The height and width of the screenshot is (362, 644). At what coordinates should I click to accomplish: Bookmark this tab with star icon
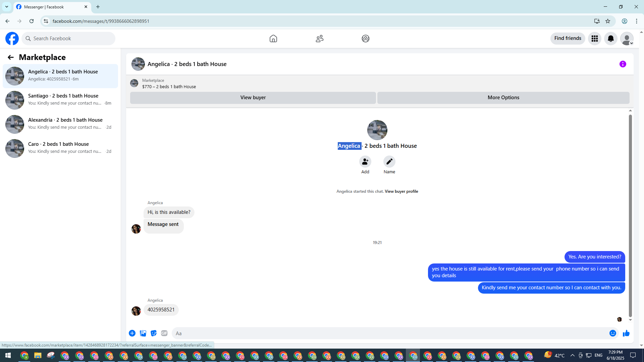tap(608, 21)
